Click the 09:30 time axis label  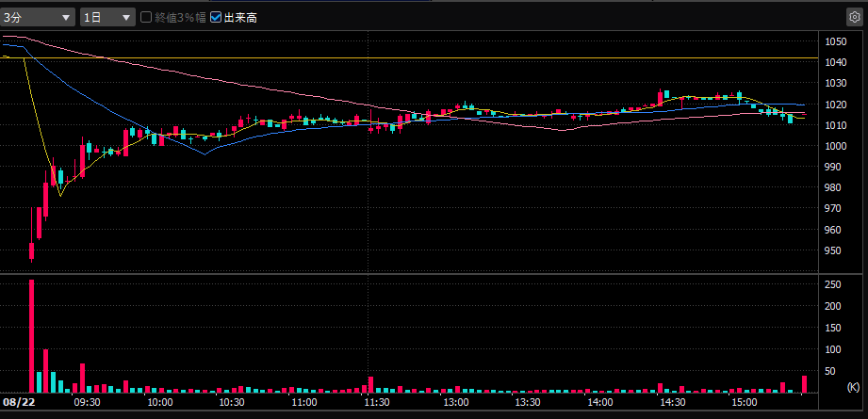(87, 402)
